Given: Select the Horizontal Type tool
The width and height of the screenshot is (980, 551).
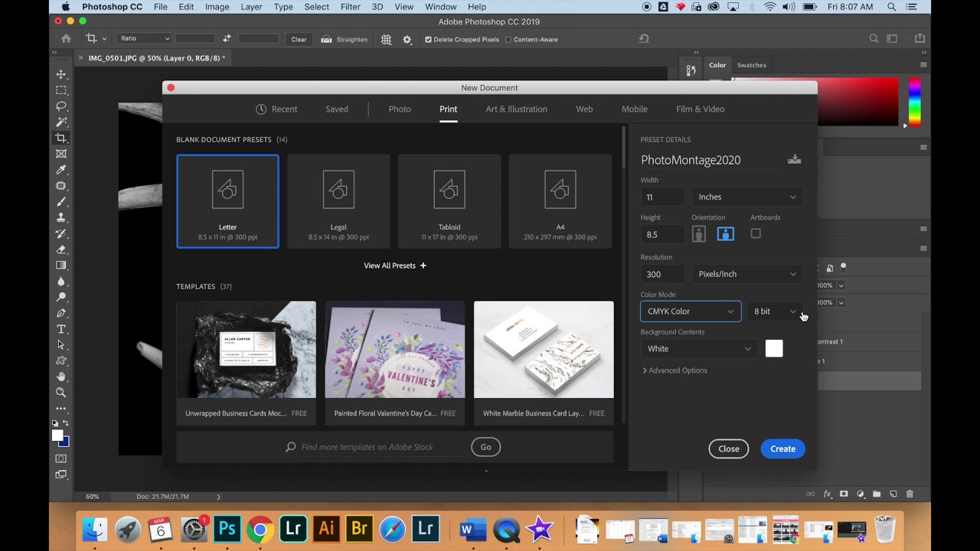Looking at the screenshot, I should pyautogui.click(x=61, y=329).
